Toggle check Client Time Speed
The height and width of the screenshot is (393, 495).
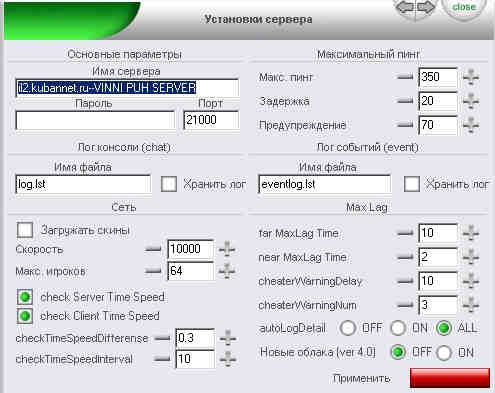point(25,316)
